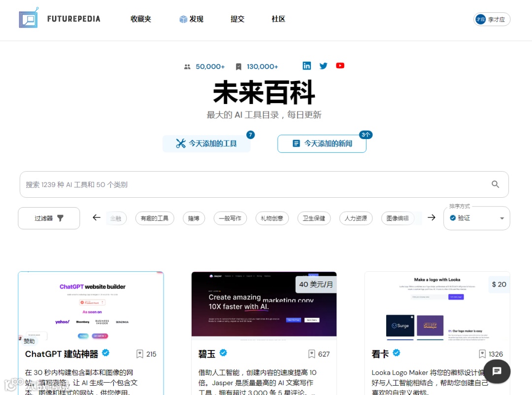Select the 有趣的工具 category chip
The height and width of the screenshot is (395, 532).
click(x=155, y=218)
